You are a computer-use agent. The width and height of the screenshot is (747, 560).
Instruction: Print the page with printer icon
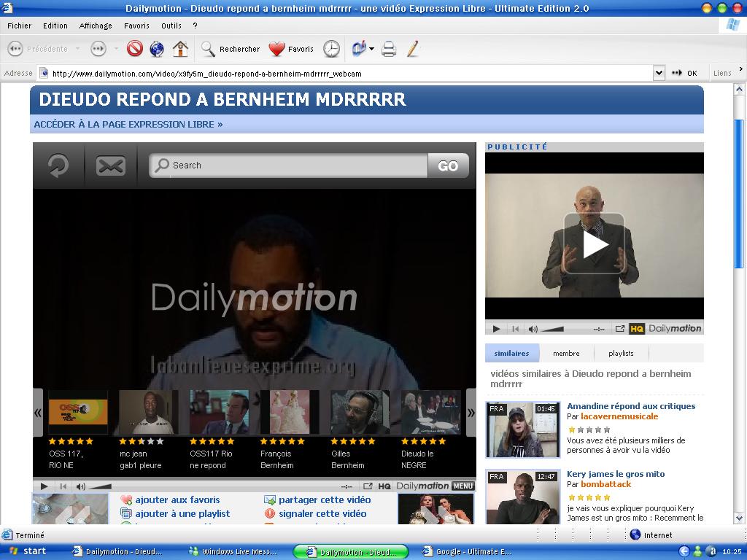[389, 49]
